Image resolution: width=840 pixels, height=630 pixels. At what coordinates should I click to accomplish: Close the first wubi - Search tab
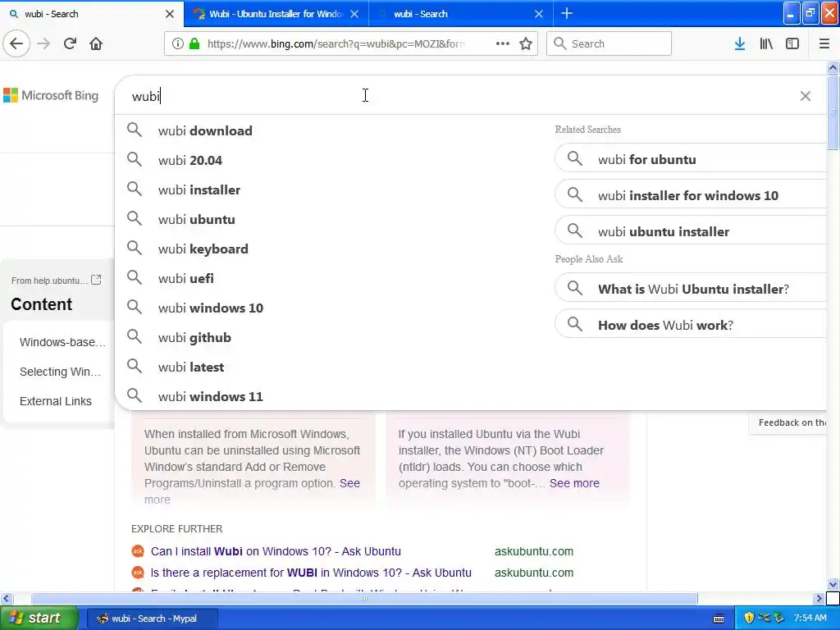pyautogui.click(x=170, y=14)
